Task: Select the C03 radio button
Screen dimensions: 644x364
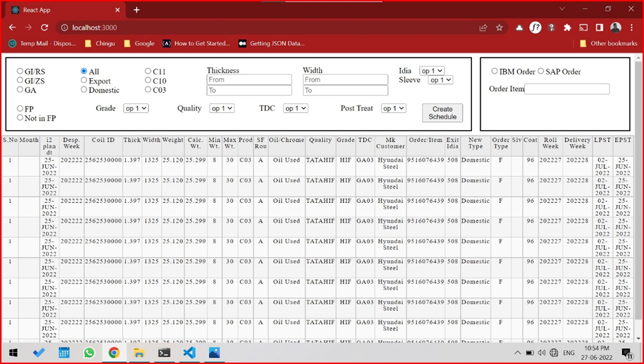Action: [148, 89]
